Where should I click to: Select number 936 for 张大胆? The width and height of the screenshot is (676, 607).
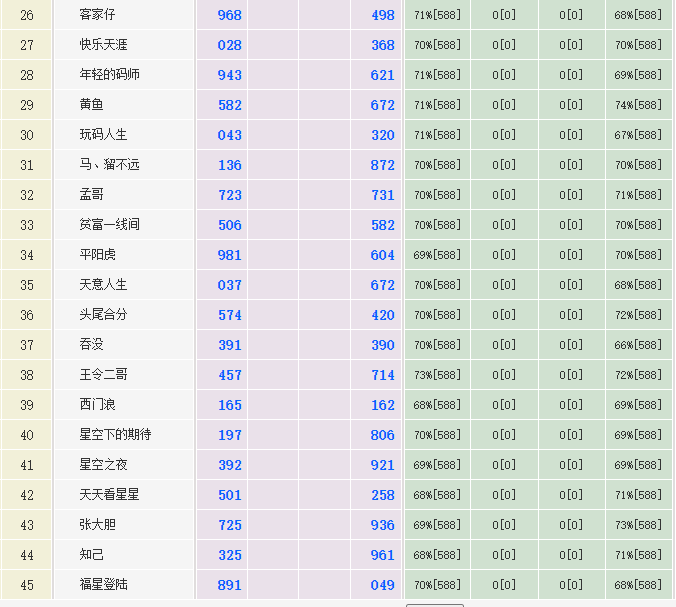pos(382,525)
